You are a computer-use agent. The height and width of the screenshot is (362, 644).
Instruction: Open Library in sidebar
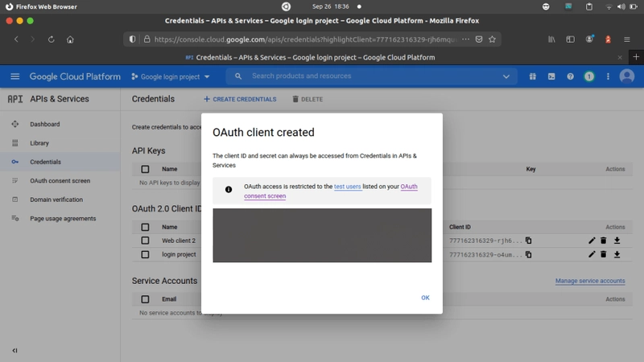pyautogui.click(x=39, y=143)
